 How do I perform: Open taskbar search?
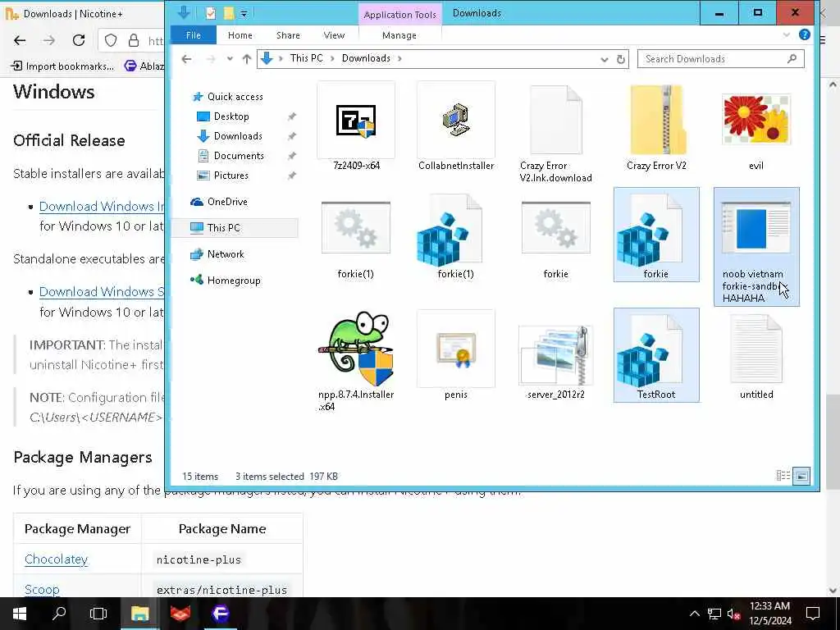pyautogui.click(x=59, y=614)
